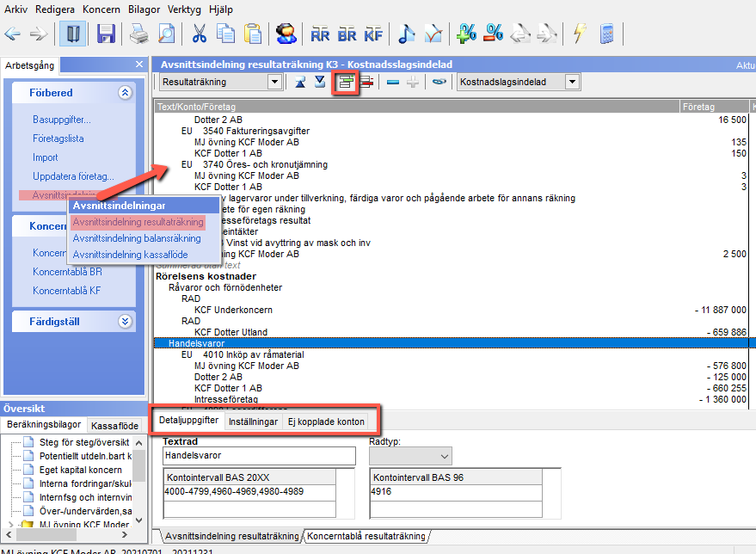The image size is (756, 554).
Task: Open print preview magnifier icon
Action: 166,34
